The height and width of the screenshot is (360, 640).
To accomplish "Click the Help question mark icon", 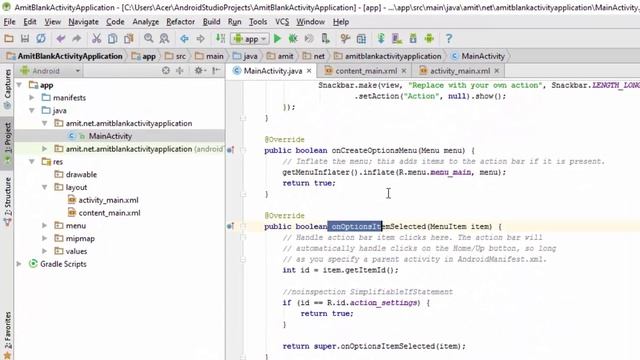I will click(x=449, y=39).
